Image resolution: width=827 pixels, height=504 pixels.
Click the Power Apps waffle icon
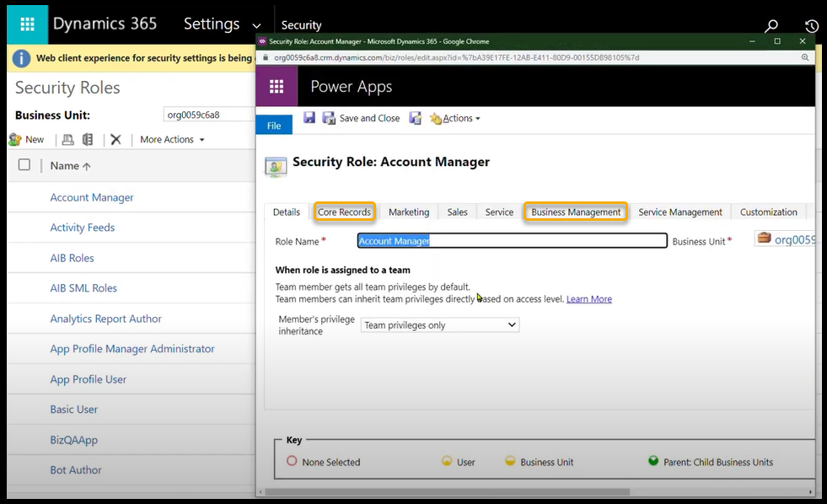[x=277, y=86]
